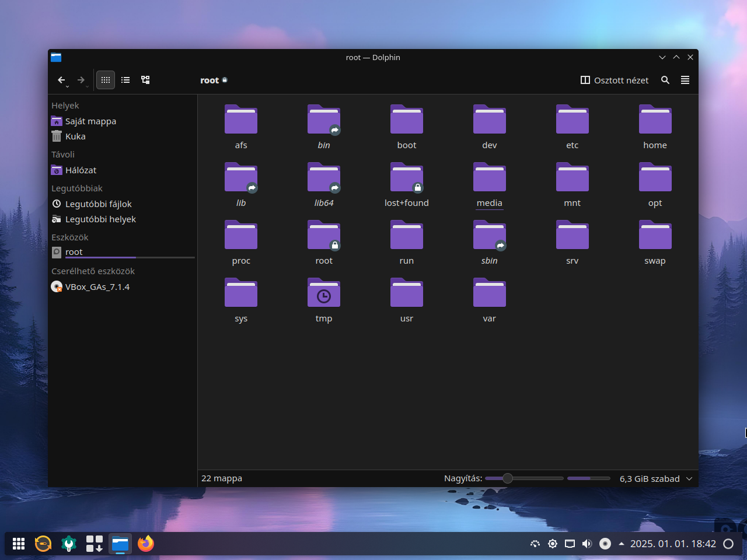Open the hamburger menu
Viewport: 747px width, 560px height.
(x=685, y=80)
